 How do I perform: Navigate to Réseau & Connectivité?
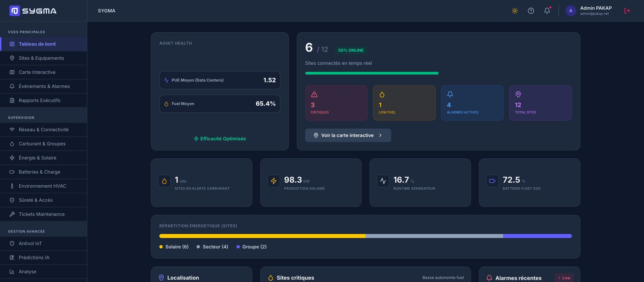[x=43, y=130]
